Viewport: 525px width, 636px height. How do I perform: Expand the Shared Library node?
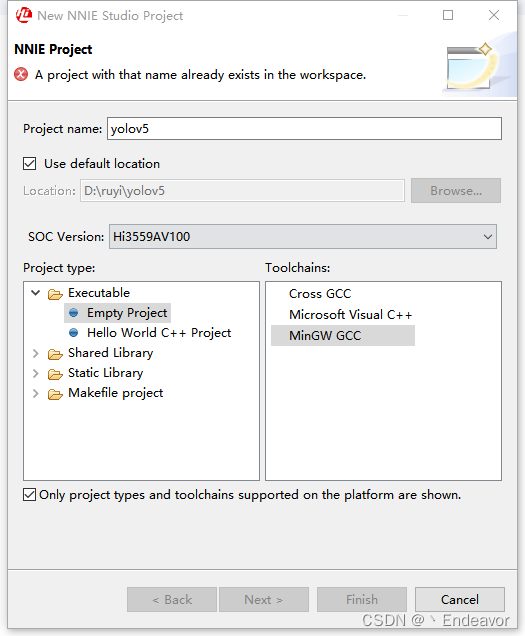coord(36,353)
